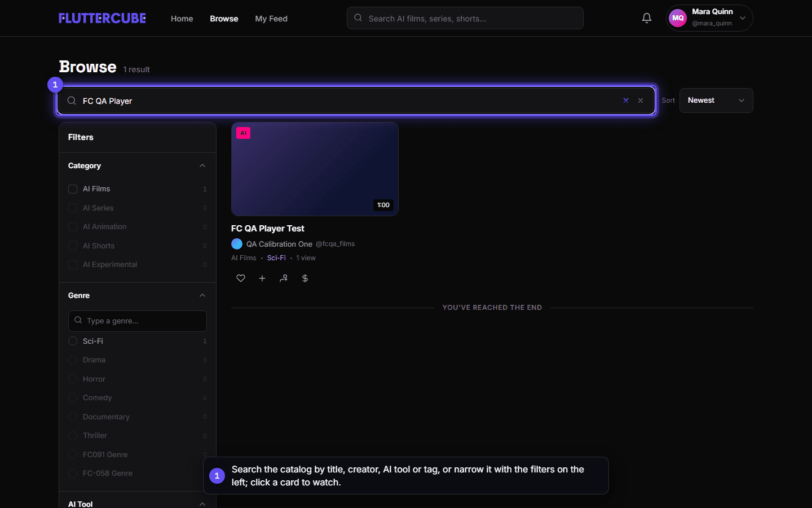Select the Documentary genre filter

coord(73,417)
